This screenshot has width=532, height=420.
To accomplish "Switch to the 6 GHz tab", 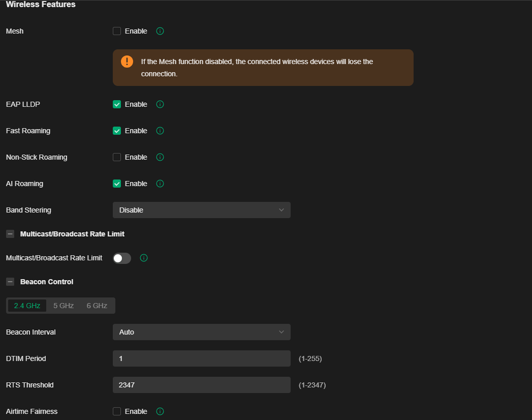I will click(97, 306).
